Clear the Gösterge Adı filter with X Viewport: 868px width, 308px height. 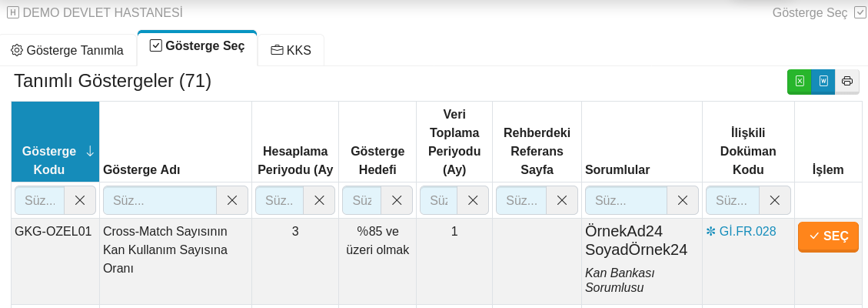232,200
